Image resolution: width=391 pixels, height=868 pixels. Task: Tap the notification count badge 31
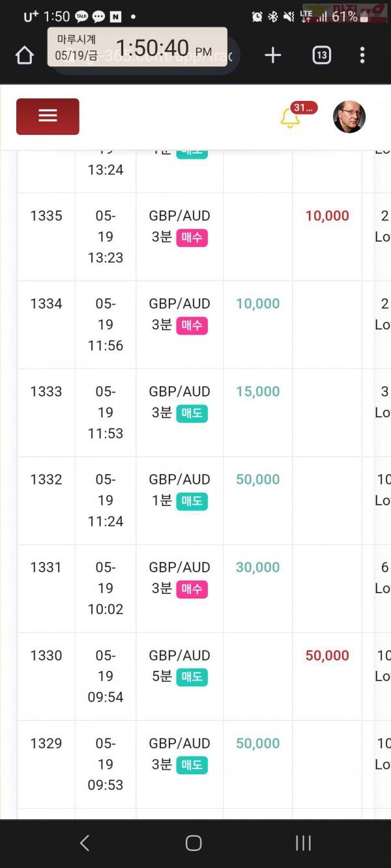click(304, 108)
